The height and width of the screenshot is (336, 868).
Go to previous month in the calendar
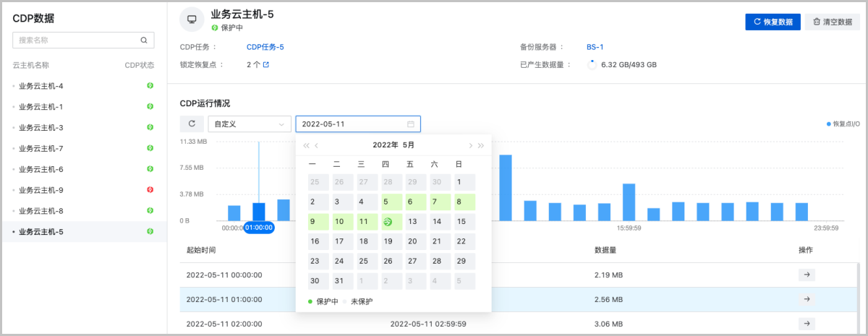coord(317,145)
